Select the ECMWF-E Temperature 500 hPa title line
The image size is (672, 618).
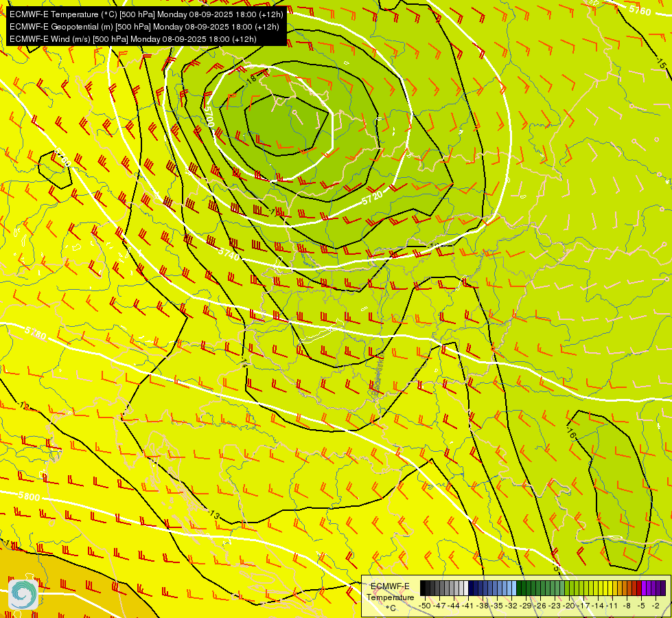(x=146, y=14)
